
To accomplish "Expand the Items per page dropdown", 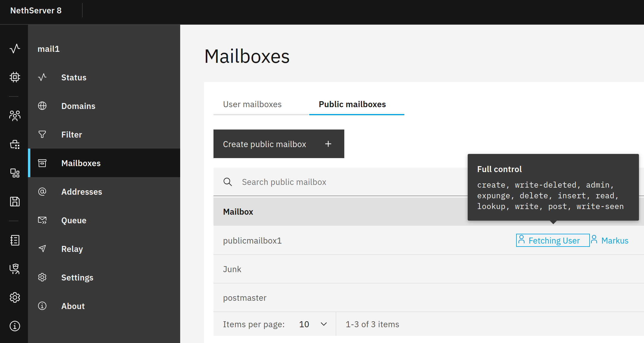I will click(313, 324).
